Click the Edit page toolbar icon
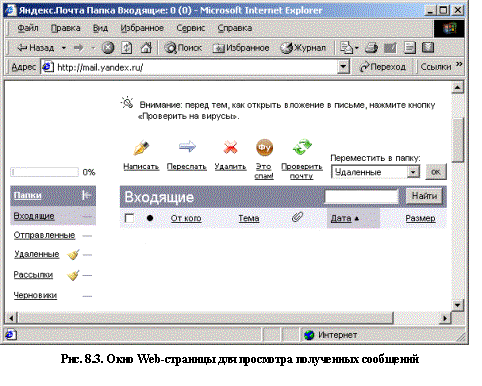482x386 pixels. pos(390,48)
